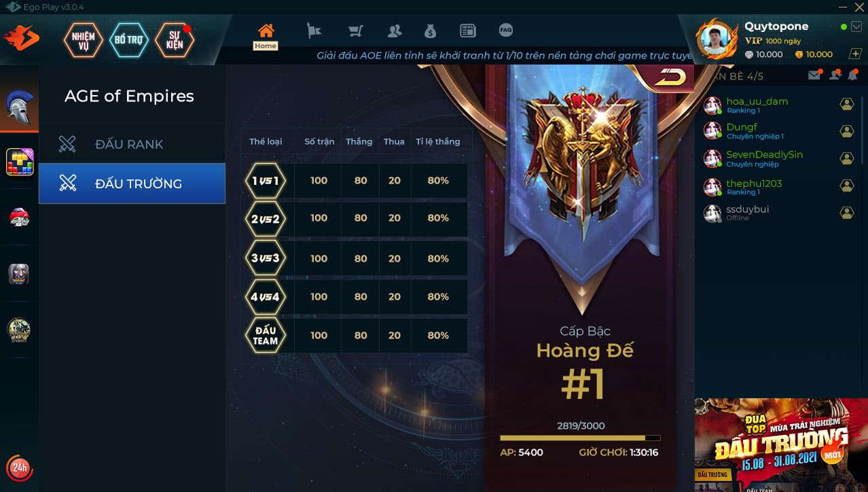Screen dimensions: 868x492
Task: Open the Đấu Trường promotional banner
Action: 781,444
